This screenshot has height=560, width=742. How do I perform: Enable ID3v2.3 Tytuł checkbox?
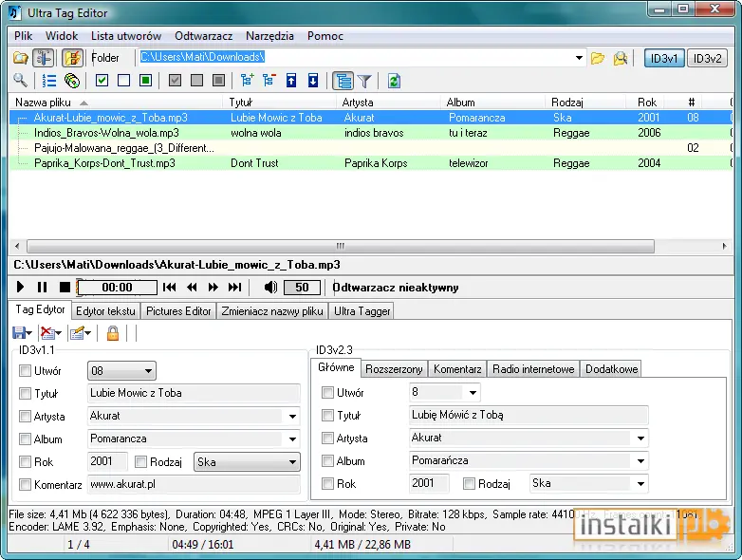point(327,415)
